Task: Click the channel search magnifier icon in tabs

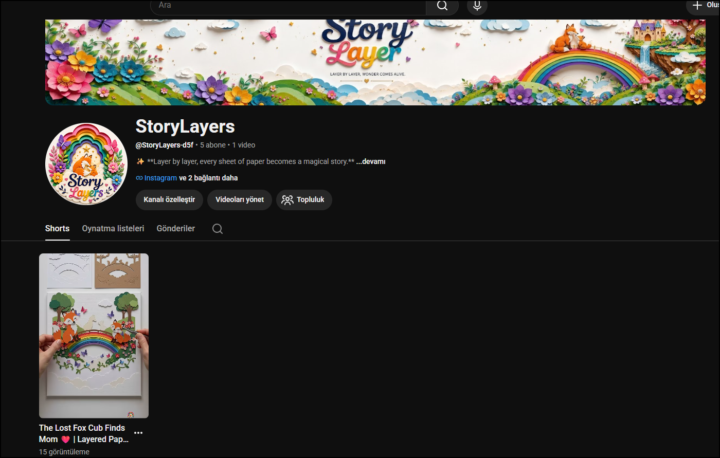Action: click(x=217, y=229)
